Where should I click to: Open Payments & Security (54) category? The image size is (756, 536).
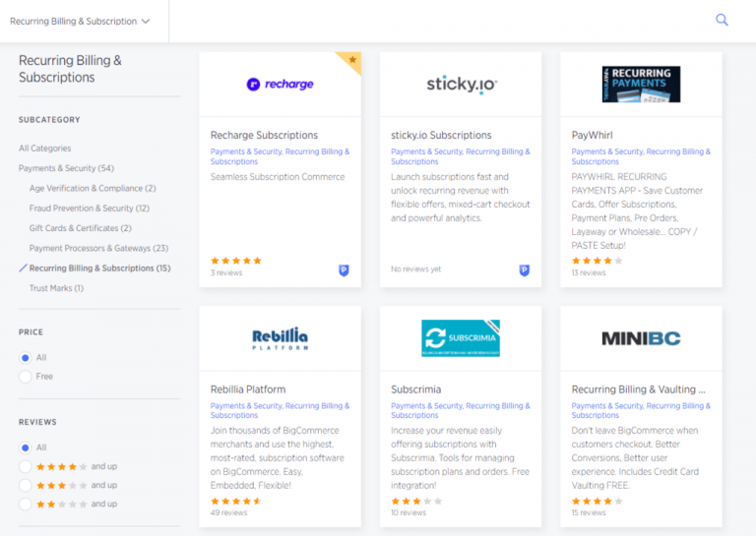point(67,168)
